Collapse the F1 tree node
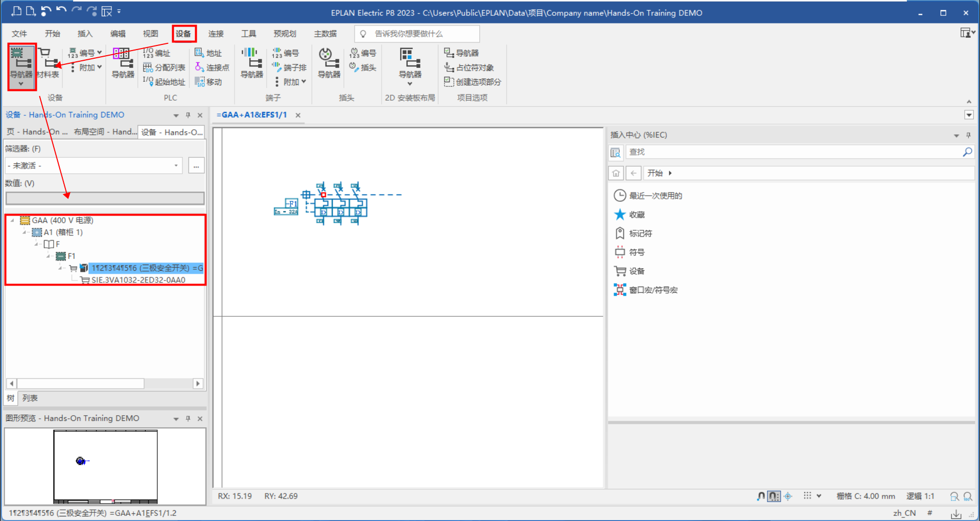 point(49,256)
